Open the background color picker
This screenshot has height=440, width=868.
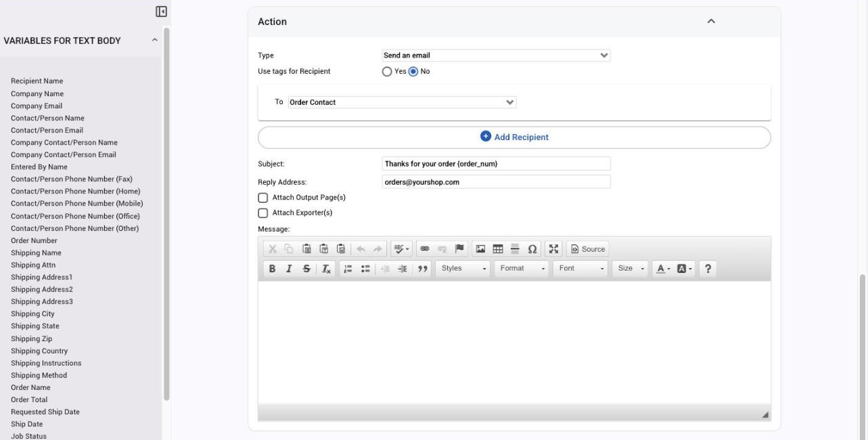tap(685, 269)
